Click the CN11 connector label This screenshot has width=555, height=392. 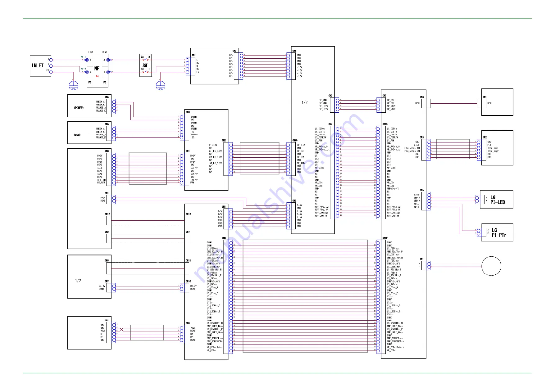[189, 261]
